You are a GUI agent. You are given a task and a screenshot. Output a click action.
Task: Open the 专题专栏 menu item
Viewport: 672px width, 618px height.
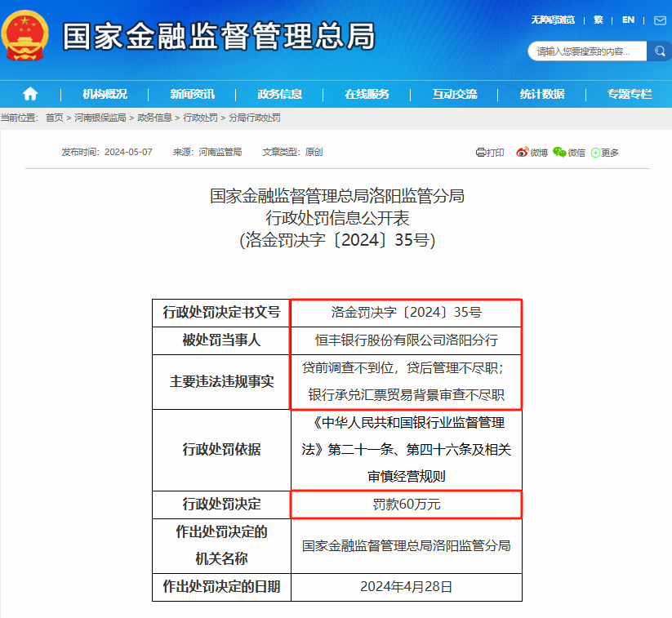pos(630,94)
